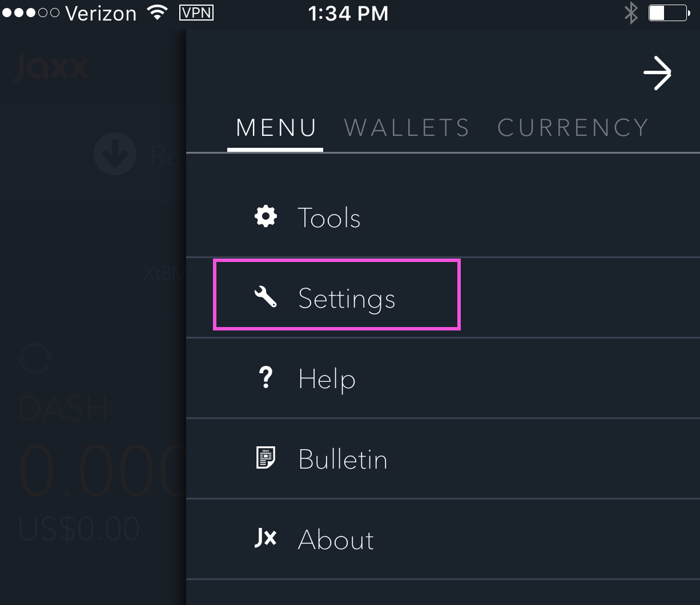This screenshot has height=605, width=700.
Task: Click the Bulletin news icon
Action: [x=265, y=458]
